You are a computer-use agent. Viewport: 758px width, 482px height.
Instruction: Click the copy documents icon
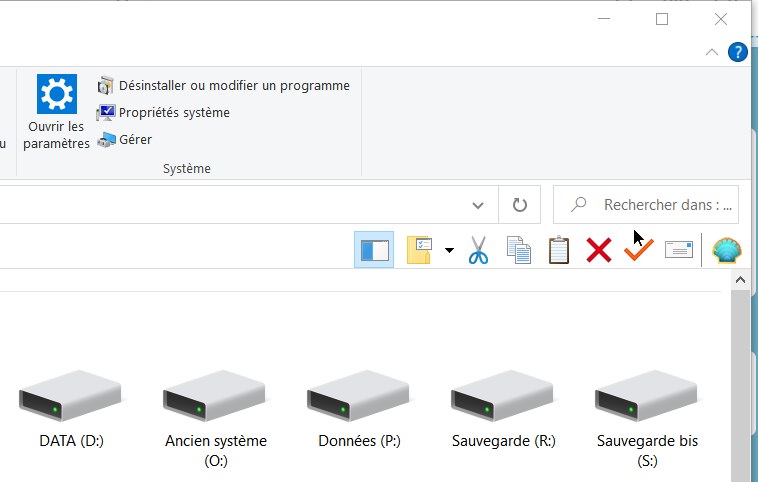519,250
